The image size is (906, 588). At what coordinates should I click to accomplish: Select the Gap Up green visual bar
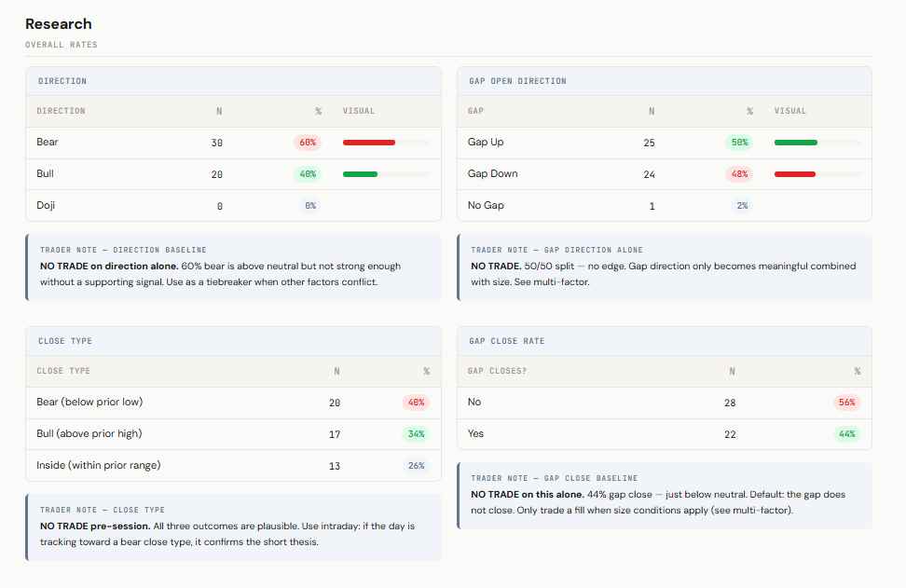795,143
